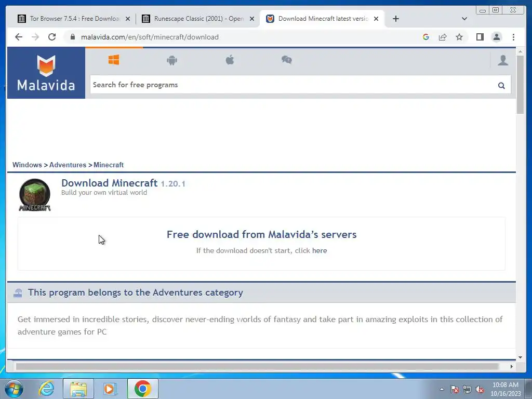This screenshot has width=532, height=399.
Task: Reload the Malavida page
Action: click(52, 37)
